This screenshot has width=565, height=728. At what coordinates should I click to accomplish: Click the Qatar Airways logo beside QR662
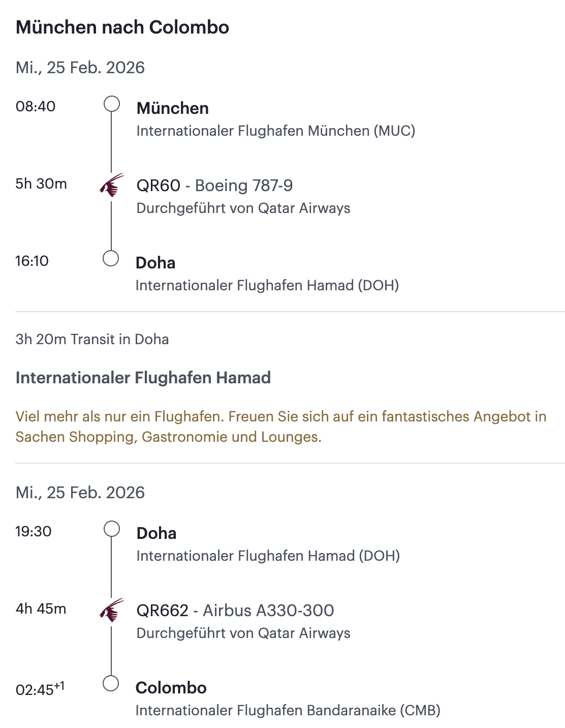point(112,610)
